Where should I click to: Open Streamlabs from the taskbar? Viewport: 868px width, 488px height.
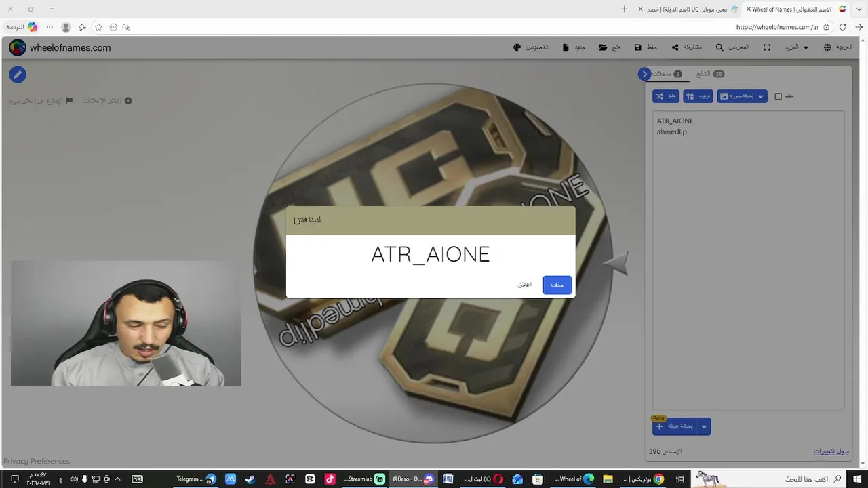(x=365, y=479)
